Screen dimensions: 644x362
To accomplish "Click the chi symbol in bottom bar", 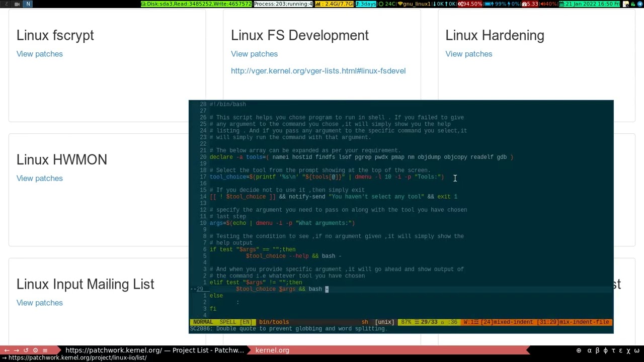I will [x=628, y=350].
